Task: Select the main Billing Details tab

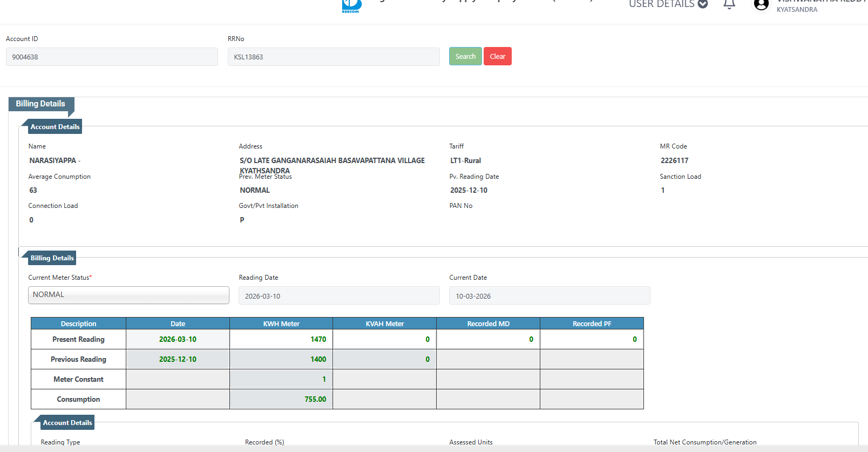Action: point(40,104)
